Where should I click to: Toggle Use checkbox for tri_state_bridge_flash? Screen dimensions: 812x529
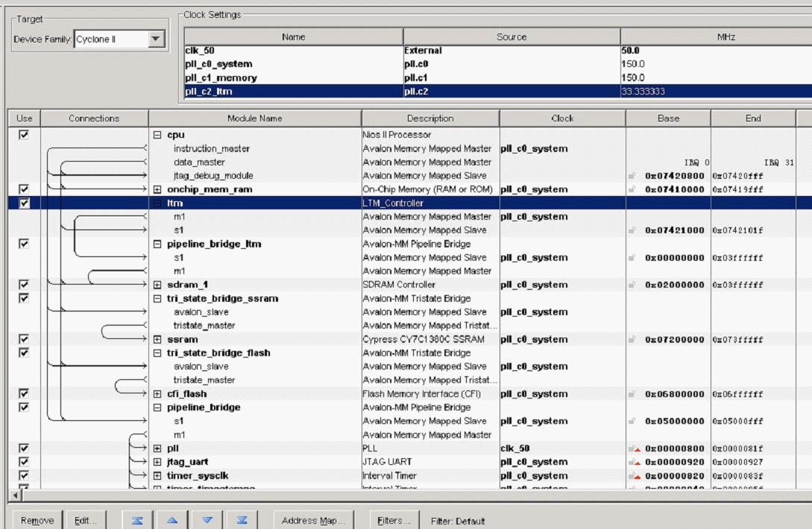(x=24, y=352)
